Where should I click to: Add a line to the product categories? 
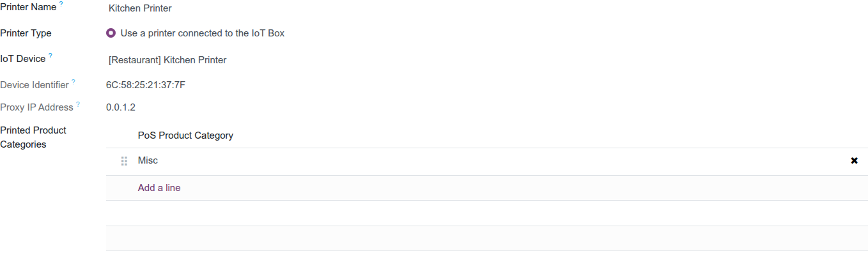159,188
